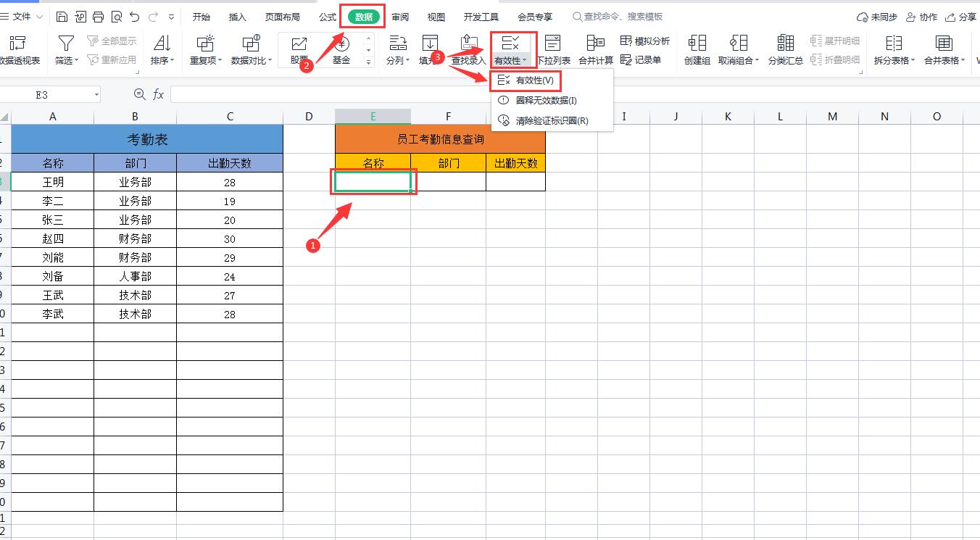
Task: Click 折叠明细 collapse detail button
Action: 835,60
